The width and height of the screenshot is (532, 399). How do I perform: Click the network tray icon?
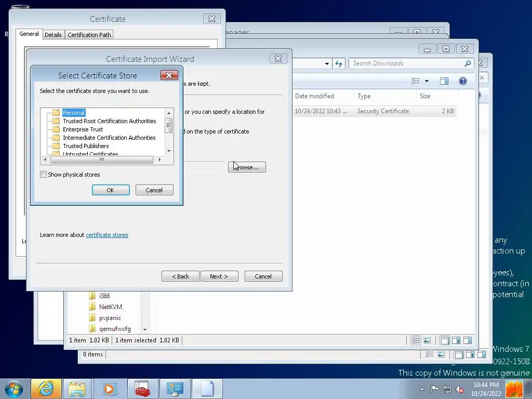click(447, 389)
